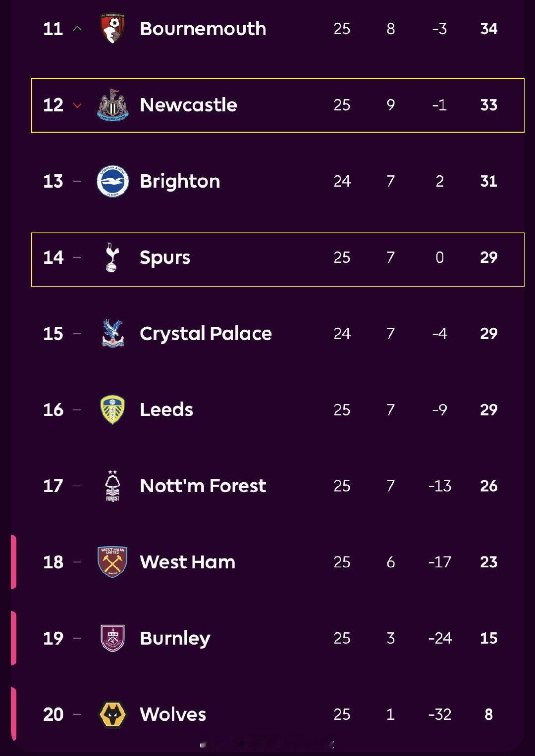Click the Bournemouth club crest
The width and height of the screenshot is (535, 756).
click(x=112, y=28)
